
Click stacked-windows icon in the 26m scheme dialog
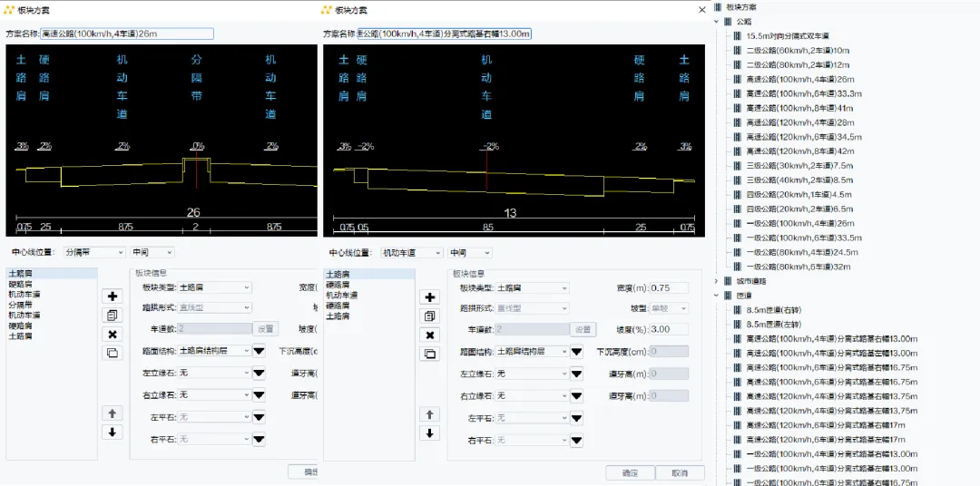coord(112,353)
